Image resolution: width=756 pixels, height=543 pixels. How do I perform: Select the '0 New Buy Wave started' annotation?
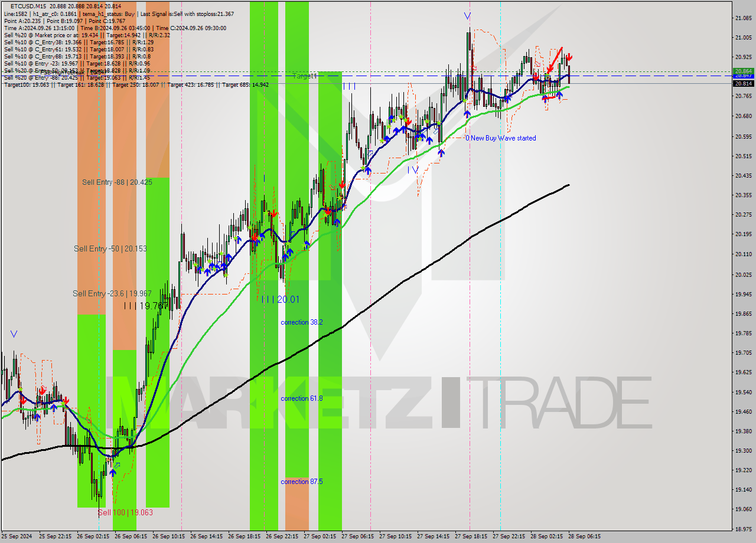(x=501, y=138)
